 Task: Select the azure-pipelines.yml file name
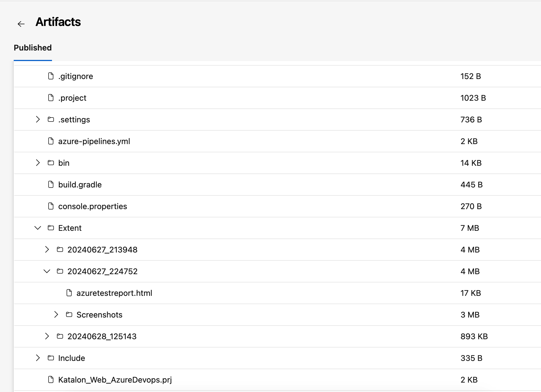[x=94, y=141]
